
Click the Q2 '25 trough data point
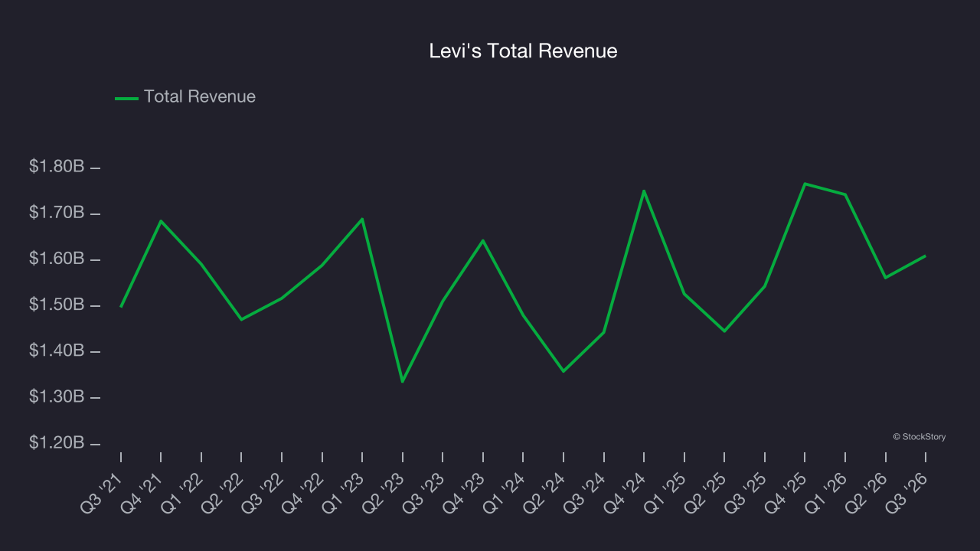point(724,331)
